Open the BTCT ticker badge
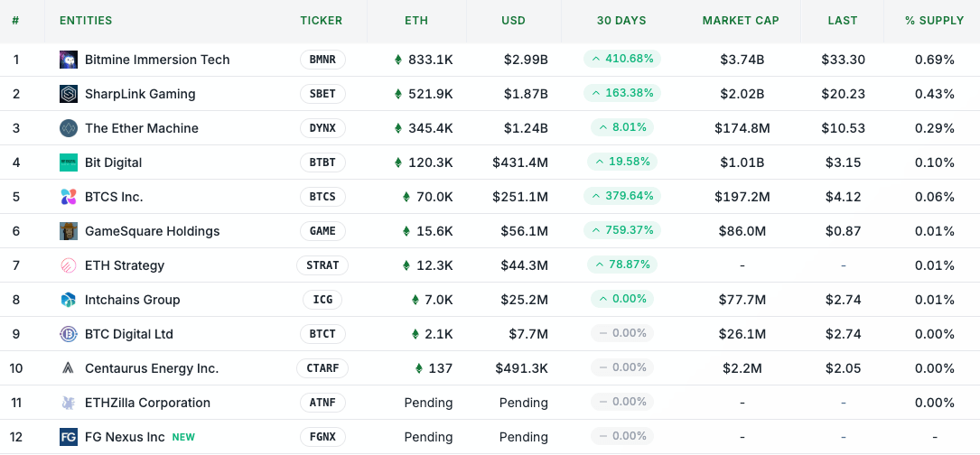The height and width of the screenshot is (455, 980). pos(322,334)
